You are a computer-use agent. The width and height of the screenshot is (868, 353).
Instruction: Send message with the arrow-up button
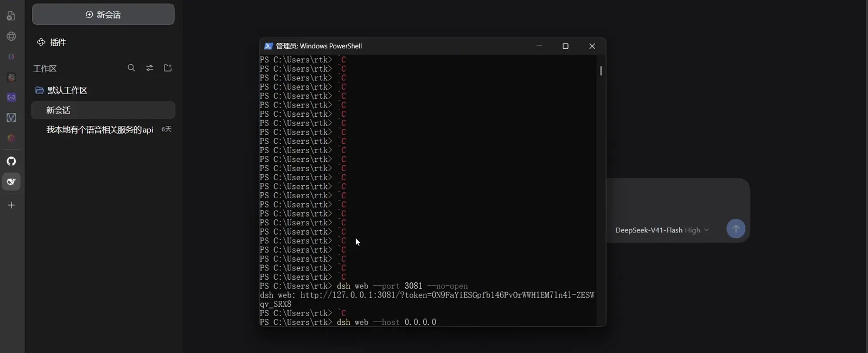point(736,229)
